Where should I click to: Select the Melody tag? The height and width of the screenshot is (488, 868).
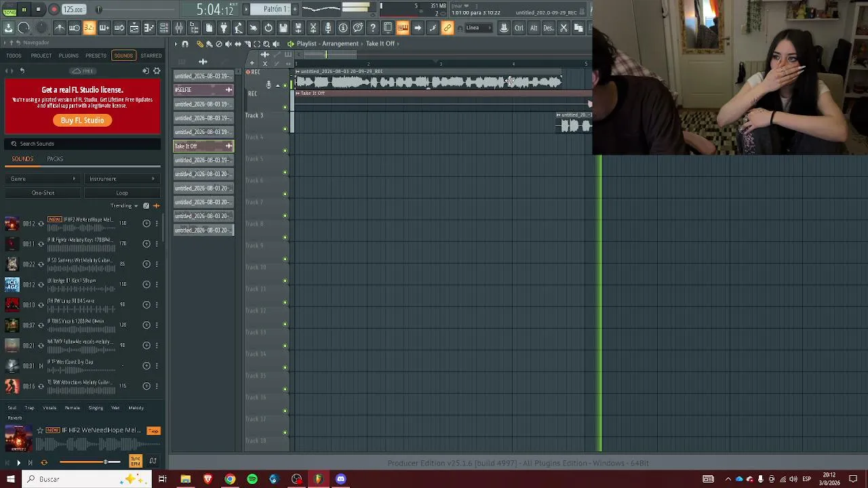pyautogui.click(x=136, y=408)
